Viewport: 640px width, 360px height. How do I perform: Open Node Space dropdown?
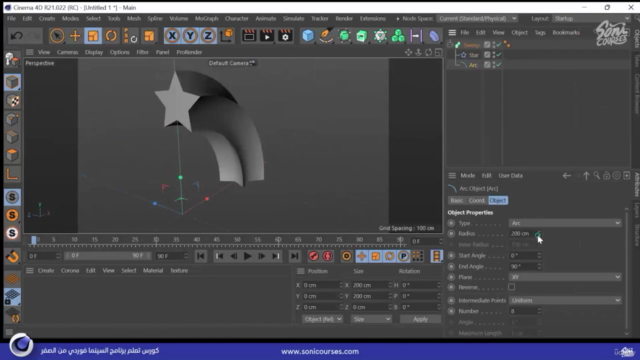tap(478, 18)
